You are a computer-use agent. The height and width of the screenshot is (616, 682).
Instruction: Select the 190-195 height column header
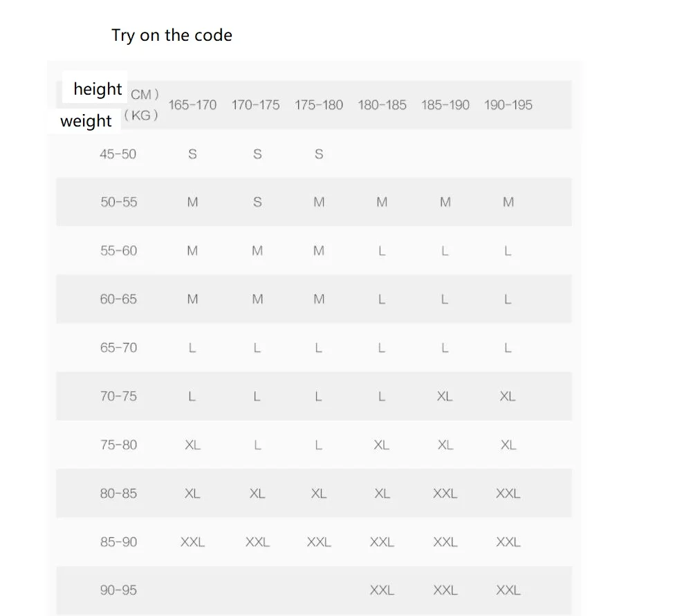click(508, 105)
